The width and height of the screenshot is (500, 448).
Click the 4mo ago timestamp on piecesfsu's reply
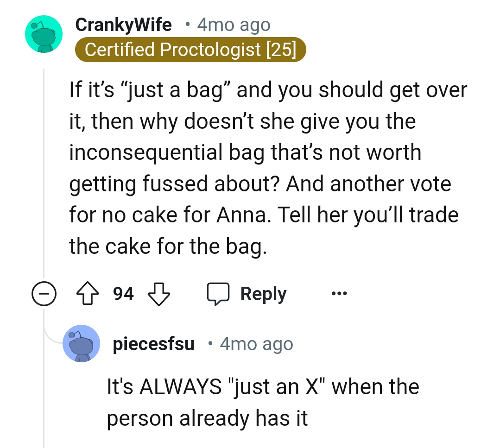[256, 343]
